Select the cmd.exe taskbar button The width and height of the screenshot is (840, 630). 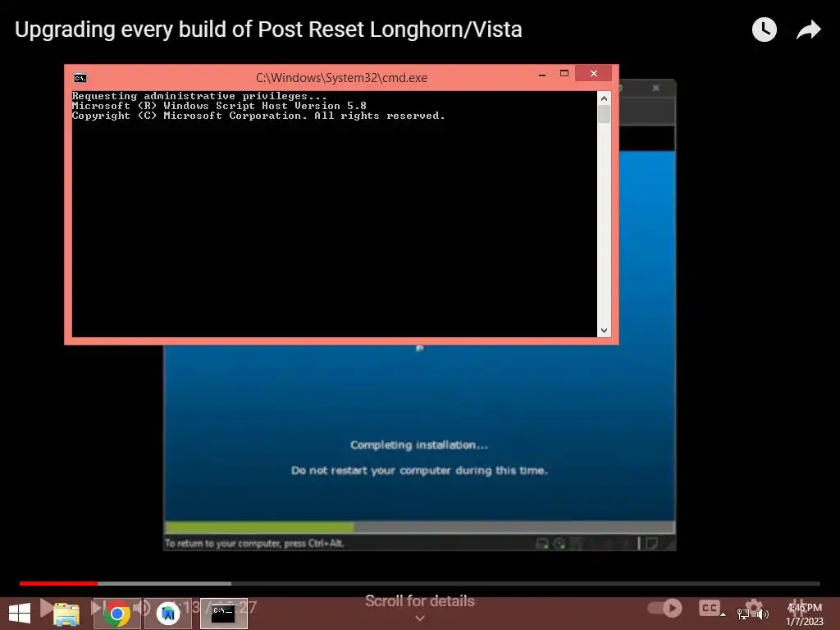click(x=223, y=614)
